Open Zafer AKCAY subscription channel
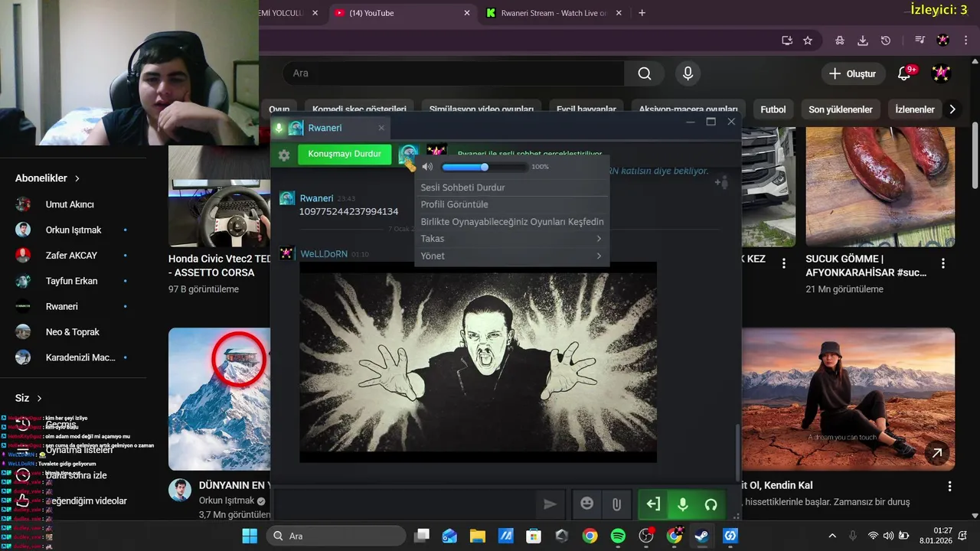 (71, 256)
